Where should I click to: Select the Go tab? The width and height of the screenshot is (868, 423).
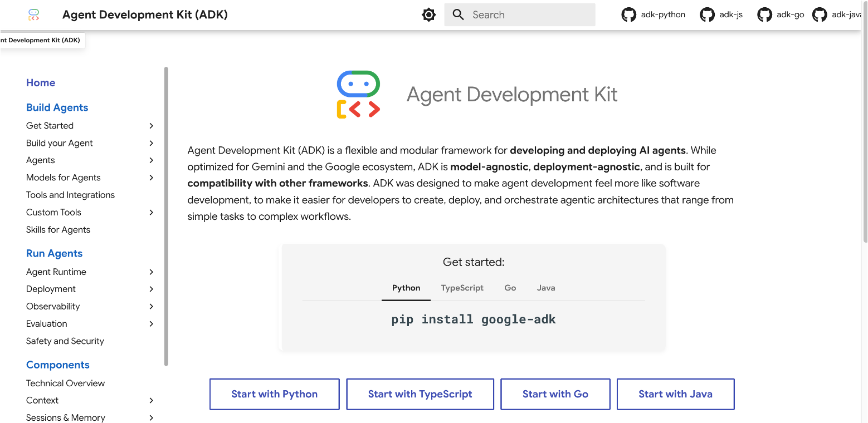point(510,288)
